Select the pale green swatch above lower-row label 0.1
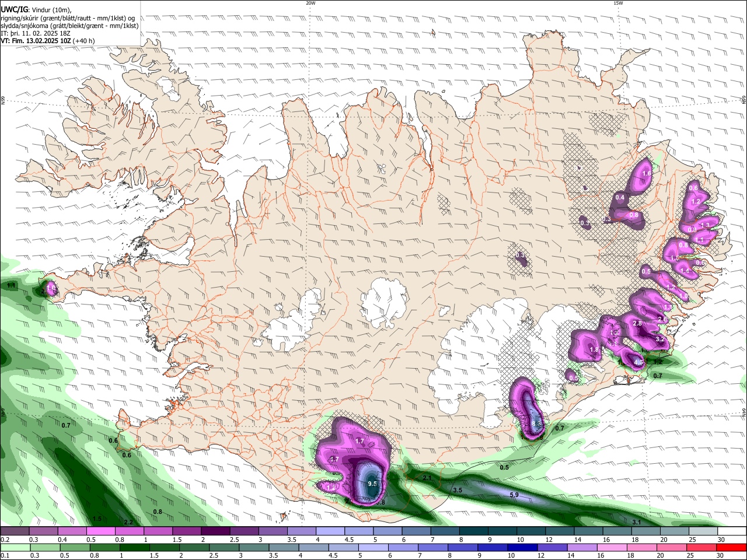747x560 pixels. (15, 547)
